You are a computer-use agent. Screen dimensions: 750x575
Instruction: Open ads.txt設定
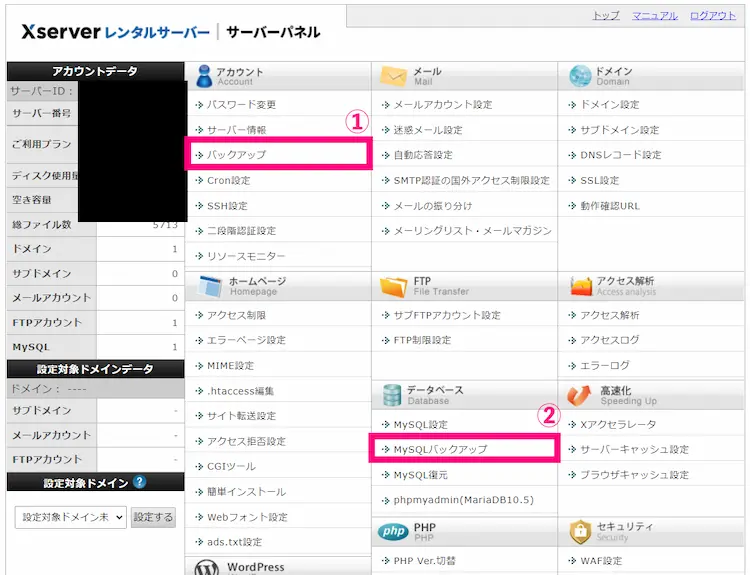click(x=234, y=542)
